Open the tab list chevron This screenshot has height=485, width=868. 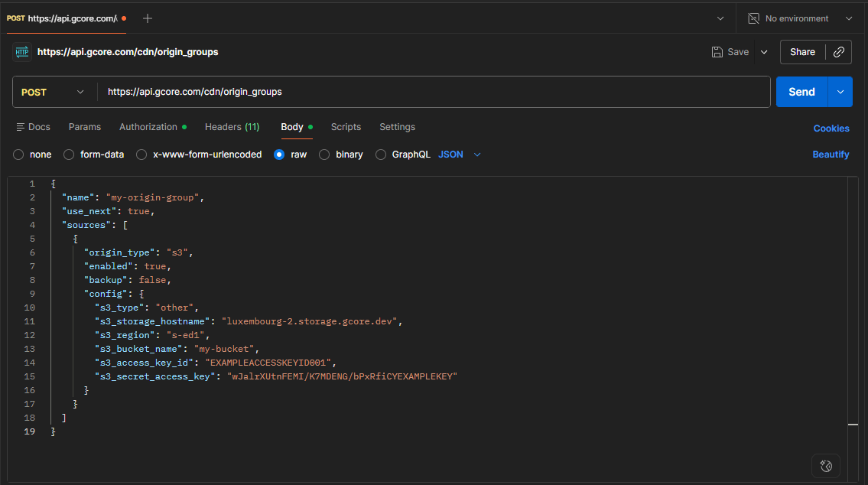(x=720, y=18)
